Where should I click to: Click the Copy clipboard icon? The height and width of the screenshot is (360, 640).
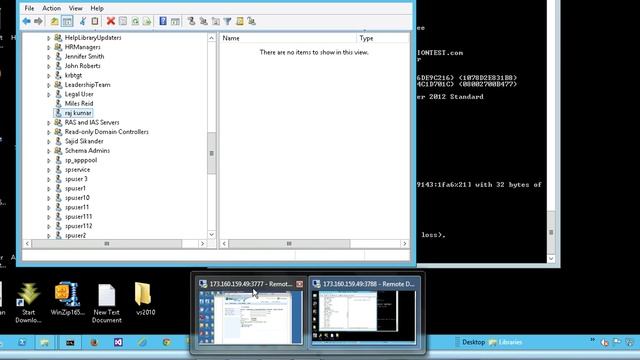[x=95, y=21]
